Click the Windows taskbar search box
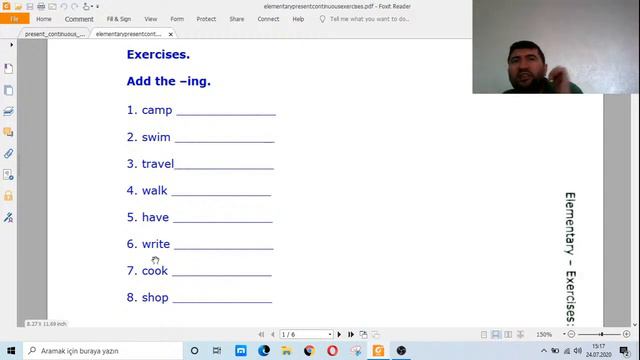This screenshot has height=360, width=640. point(103,351)
